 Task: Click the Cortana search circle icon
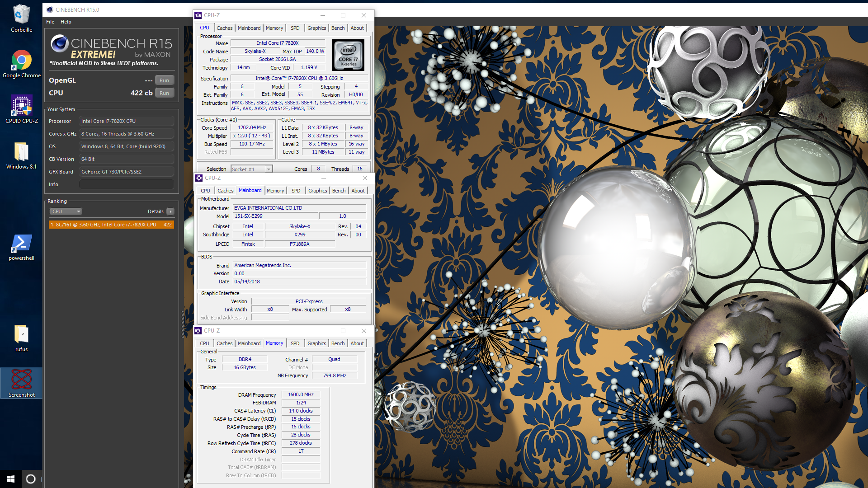31,479
